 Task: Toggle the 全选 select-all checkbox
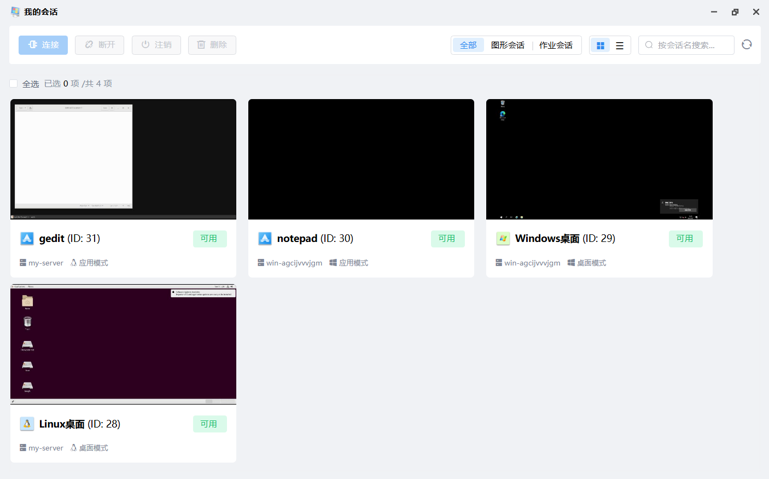(x=14, y=84)
